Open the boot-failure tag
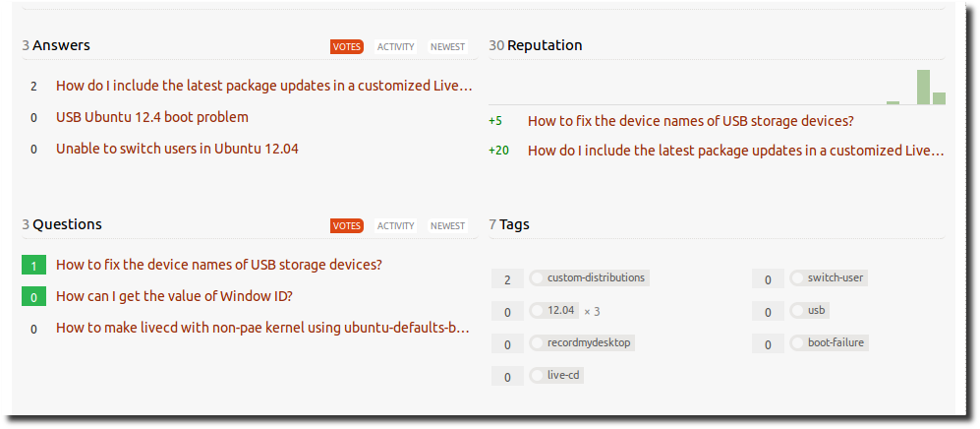Screen dimensions: 980x429 pos(836,343)
